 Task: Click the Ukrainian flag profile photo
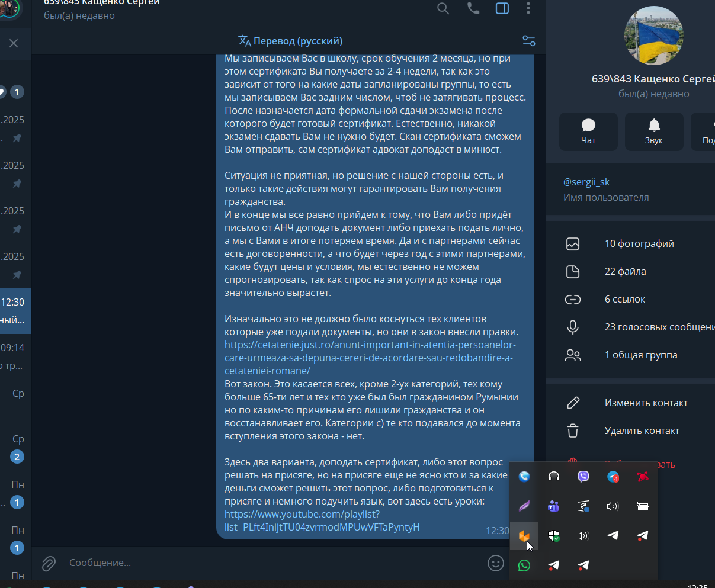click(x=654, y=36)
